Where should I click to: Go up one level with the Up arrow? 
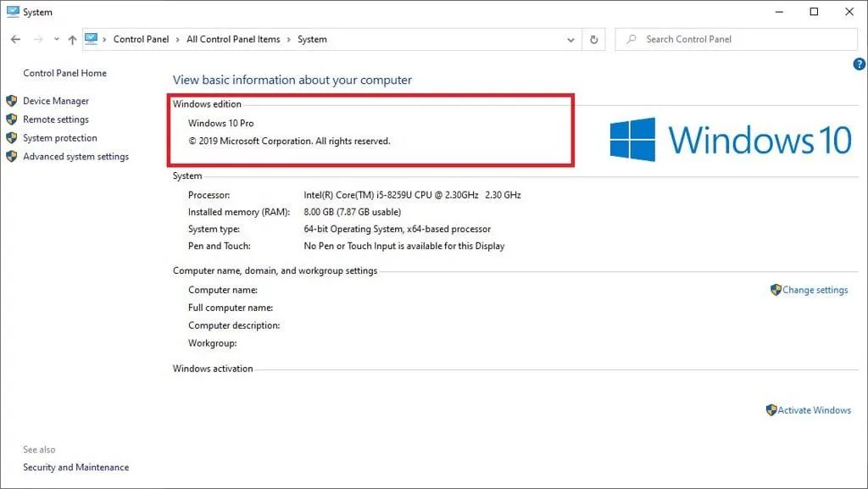(x=72, y=40)
